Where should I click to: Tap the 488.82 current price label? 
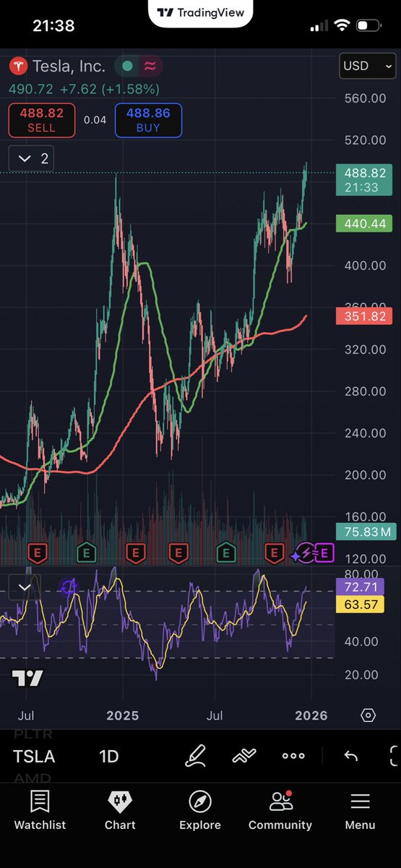[x=364, y=180]
